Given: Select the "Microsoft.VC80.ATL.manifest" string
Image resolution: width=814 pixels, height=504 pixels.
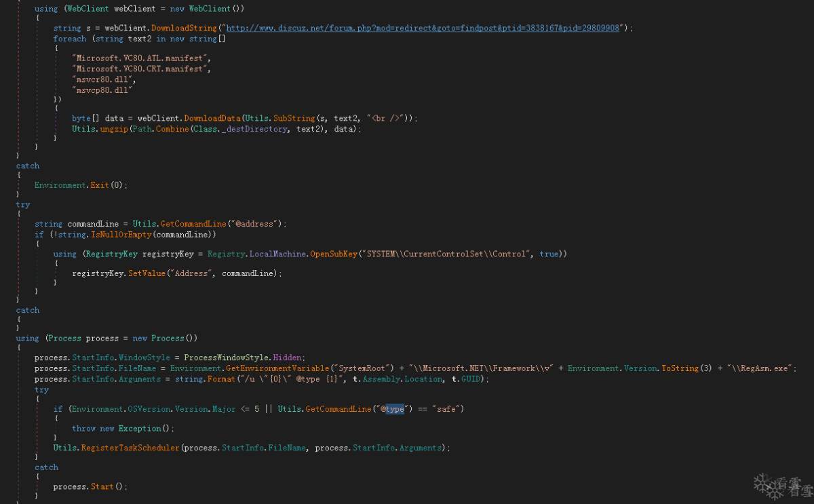Looking at the screenshot, I should tap(140, 58).
